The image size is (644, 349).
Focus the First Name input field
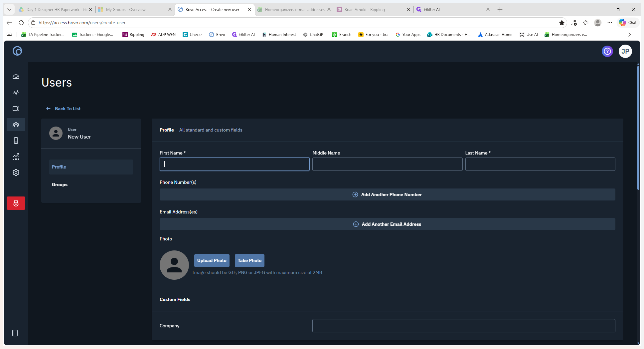235,164
